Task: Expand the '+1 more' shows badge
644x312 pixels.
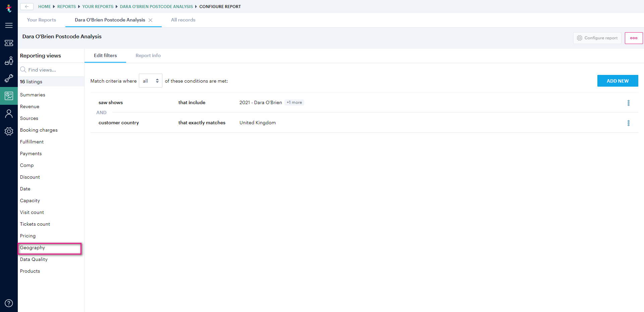Action: tap(294, 102)
